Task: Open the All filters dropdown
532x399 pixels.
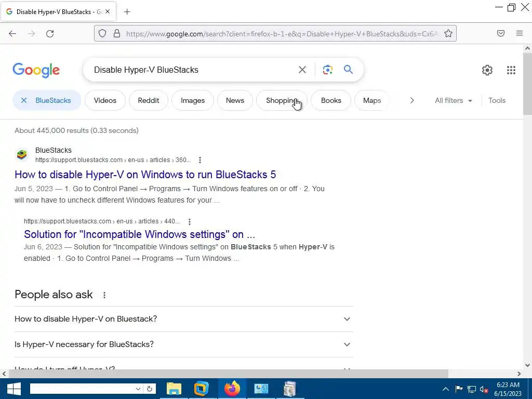Action: (453, 100)
